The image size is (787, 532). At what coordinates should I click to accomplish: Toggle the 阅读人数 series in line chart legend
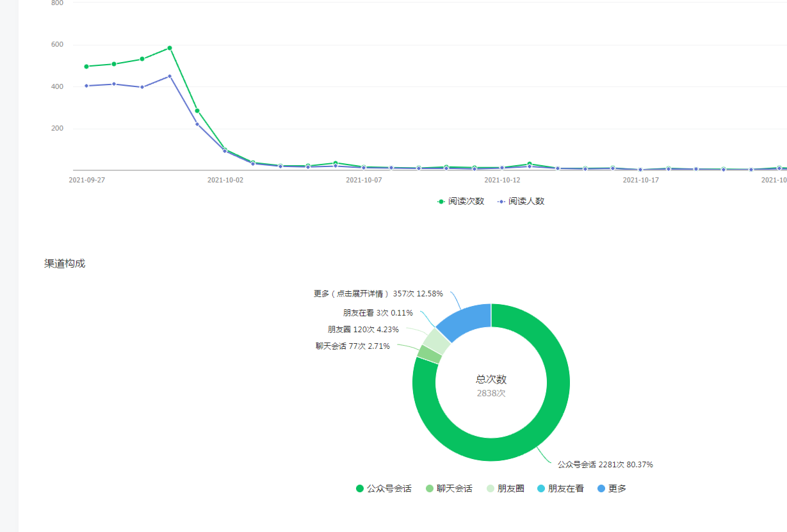point(521,201)
